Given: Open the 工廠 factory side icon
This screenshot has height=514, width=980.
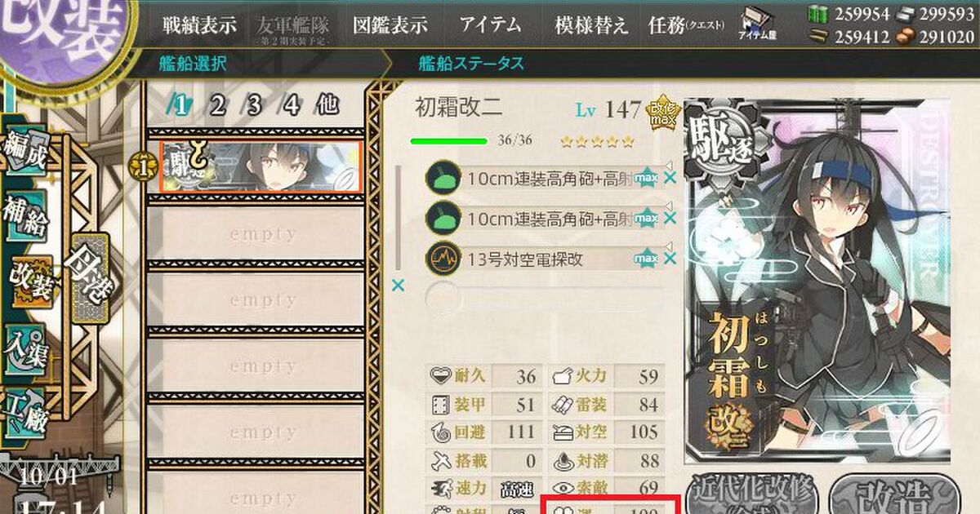Looking at the screenshot, I should pyautogui.click(x=26, y=411).
